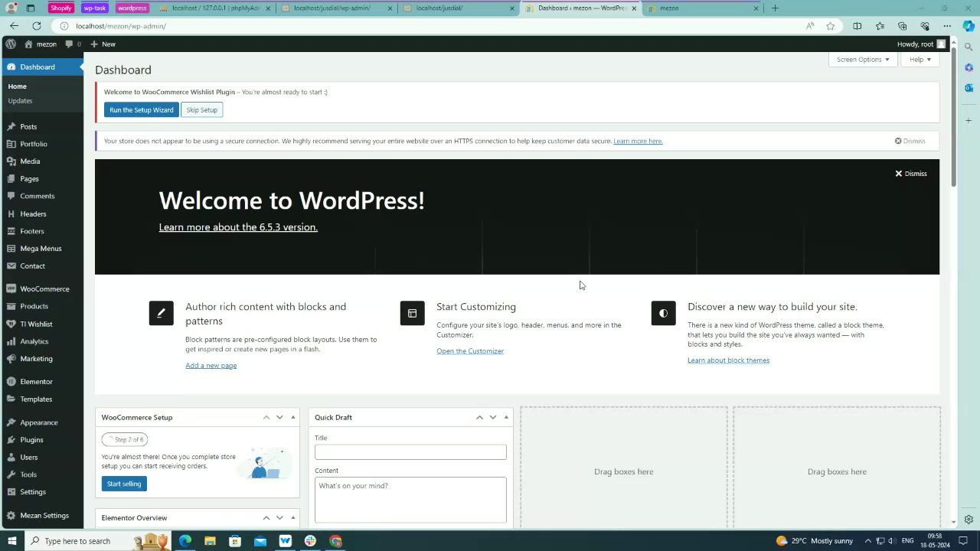This screenshot has height=551, width=980.
Task: Open Updates submenu item
Action: [20, 101]
